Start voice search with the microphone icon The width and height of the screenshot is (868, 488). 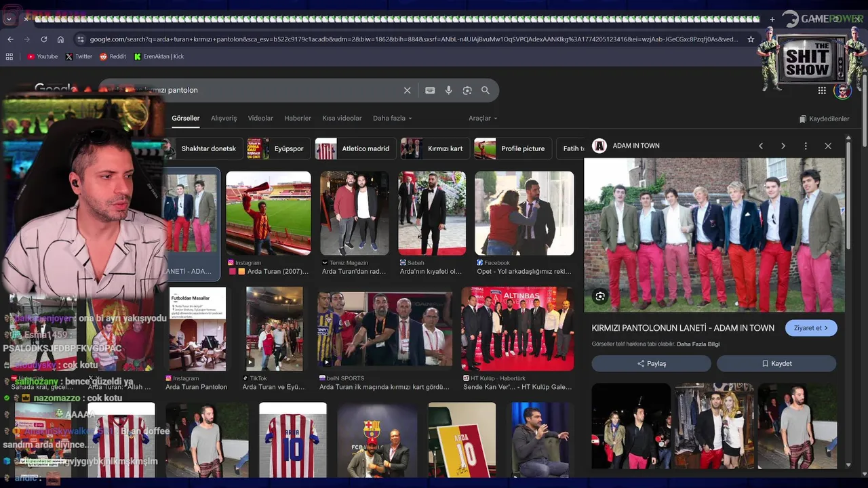coord(448,90)
